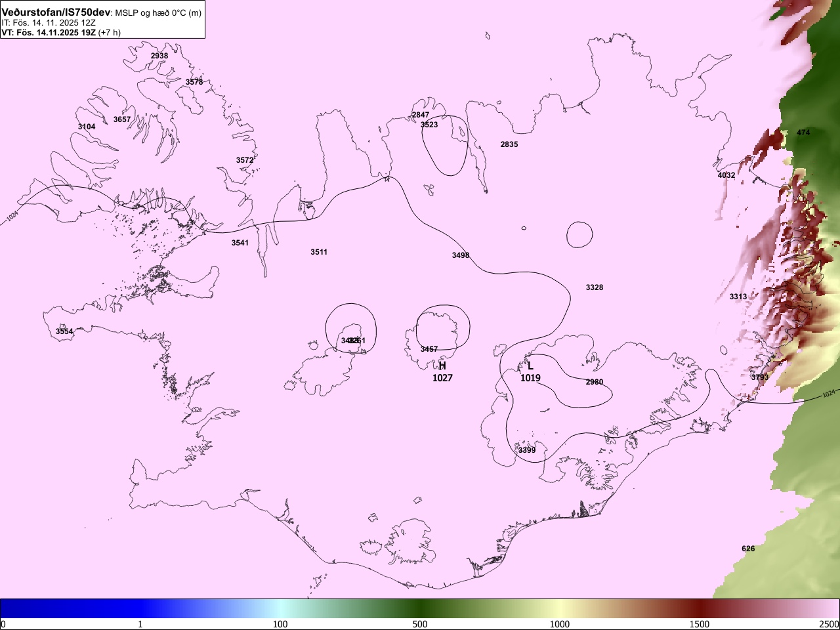The image size is (840, 630).
Task: Click the 100 label on the color scale
Action: (x=280, y=624)
